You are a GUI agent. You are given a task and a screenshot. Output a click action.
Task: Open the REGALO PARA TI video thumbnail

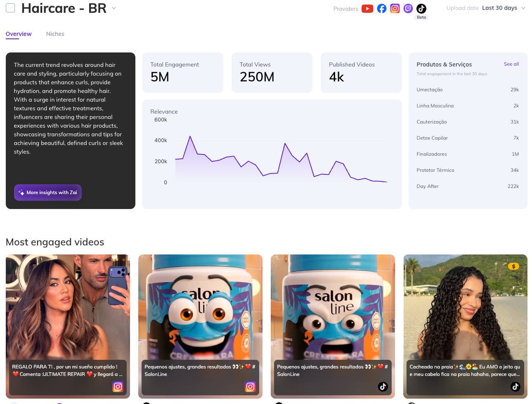coord(68,306)
